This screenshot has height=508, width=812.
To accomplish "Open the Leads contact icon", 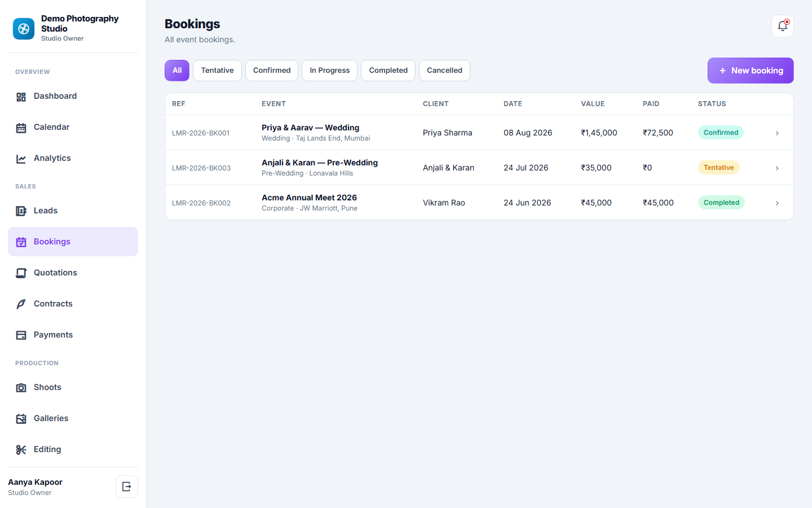I will [21, 211].
